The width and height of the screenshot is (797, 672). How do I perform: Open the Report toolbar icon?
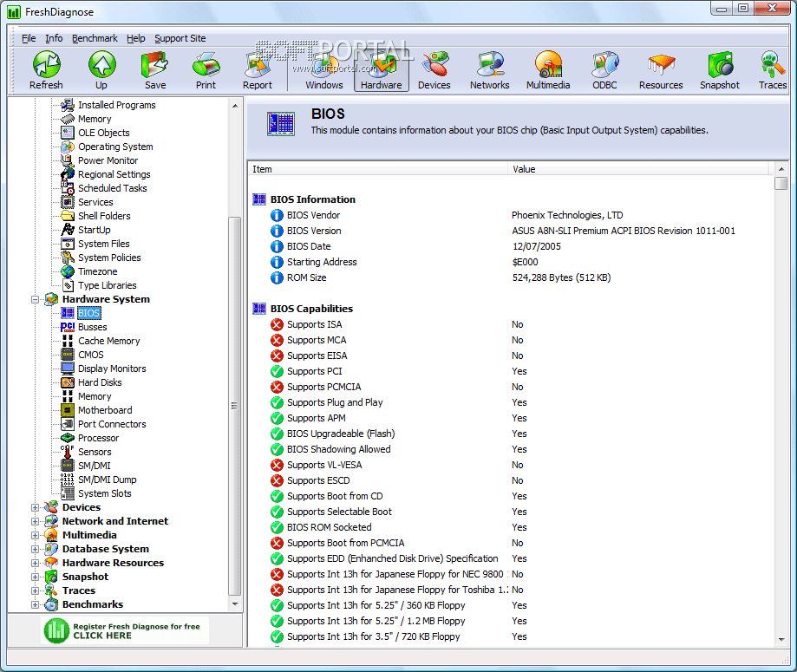click(x=258, y=70)
